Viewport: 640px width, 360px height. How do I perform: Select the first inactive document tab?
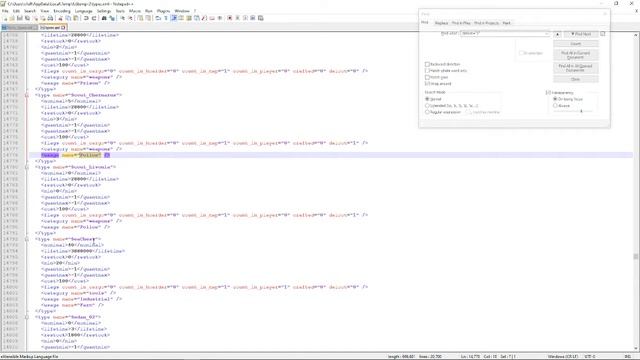(19, 28)
